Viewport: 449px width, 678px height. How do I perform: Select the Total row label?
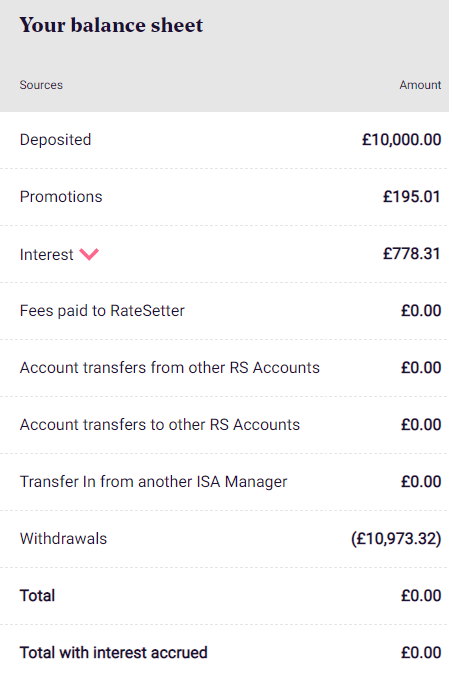click(x=37, y=596)
